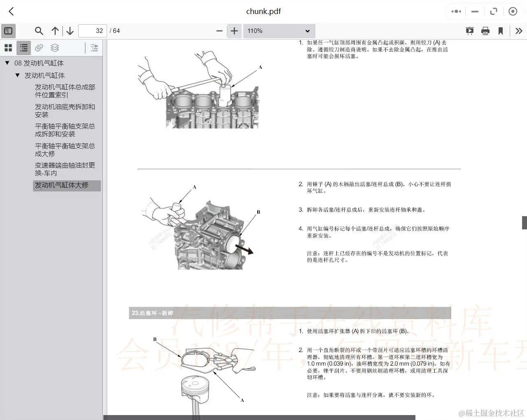Print chunk.pdf using the printer icon
Viewport: 527px width, 420px height.
485,30
